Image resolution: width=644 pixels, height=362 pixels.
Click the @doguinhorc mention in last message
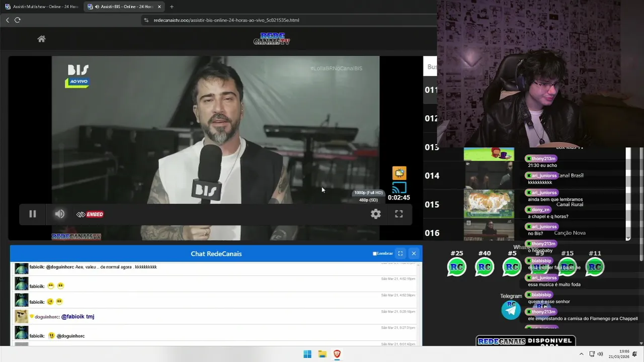tap(70, 336)
